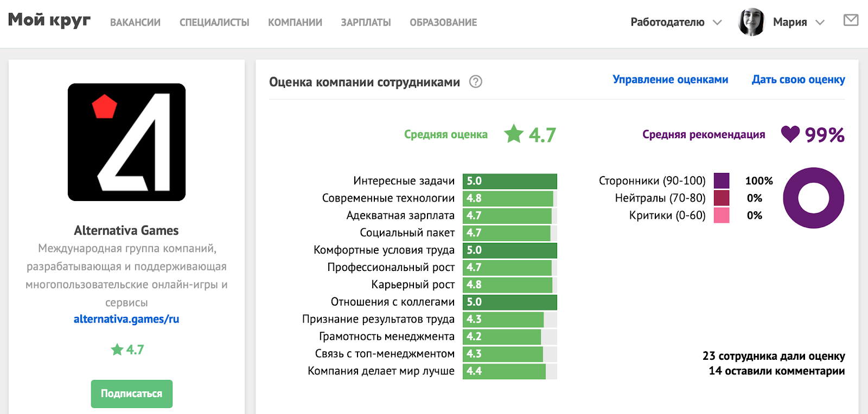Viewport: 868px width, 414px height.
Task: Click the help question mark icon
Action: pos(476,82)
